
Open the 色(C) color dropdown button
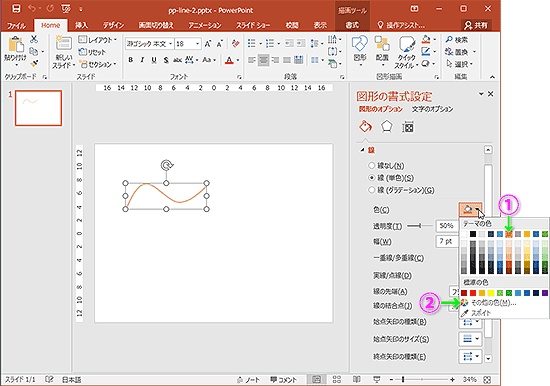click(471, 210)
